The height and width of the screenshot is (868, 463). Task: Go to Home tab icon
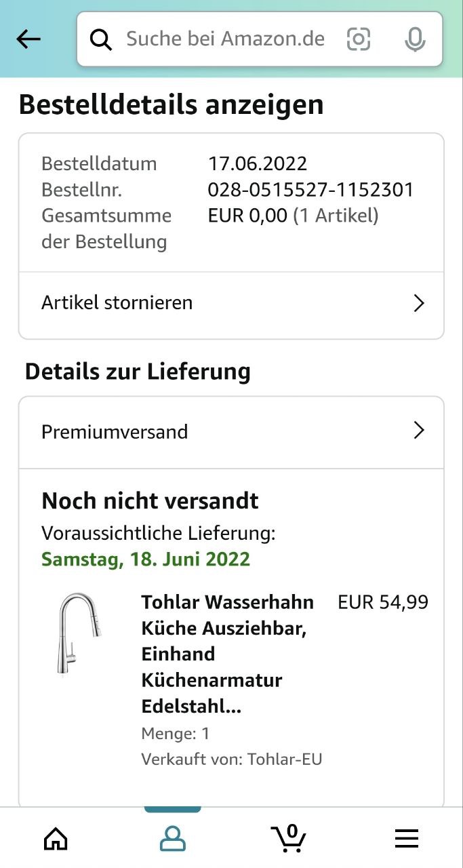[x=56, y=839]
